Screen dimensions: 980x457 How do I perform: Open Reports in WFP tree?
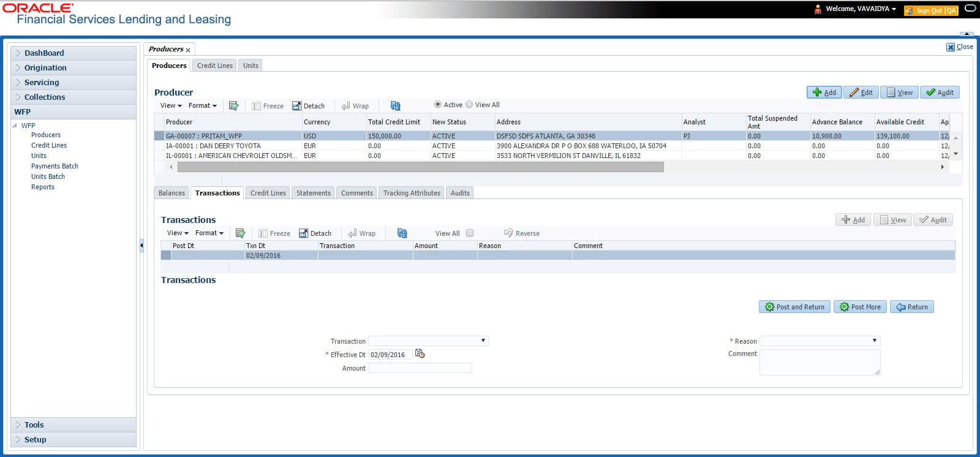coord(43,187)
